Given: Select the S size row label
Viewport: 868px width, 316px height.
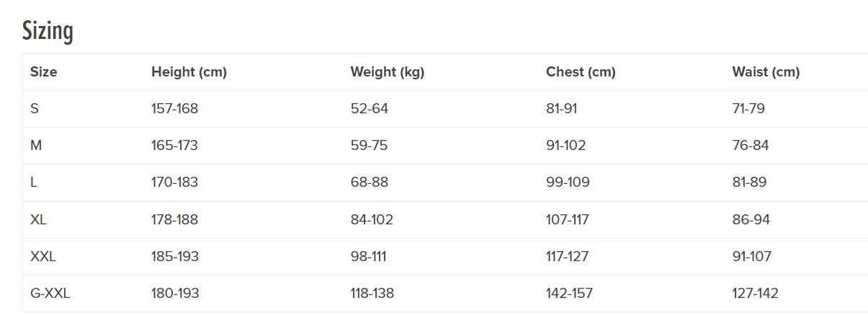Looking at the screenshot, I should (x=35, y=109).
